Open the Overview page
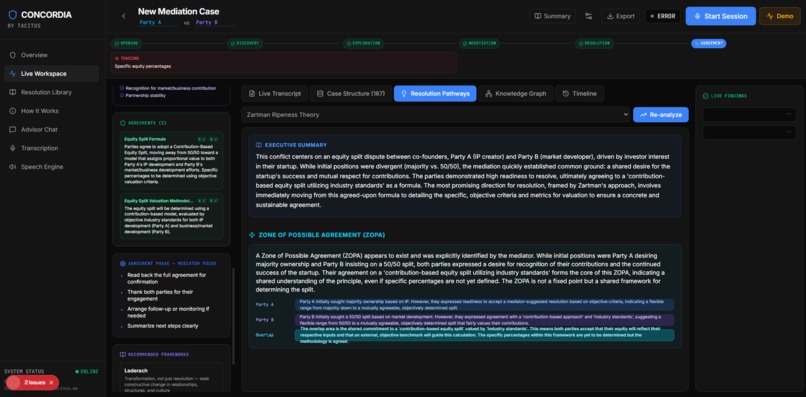 51,55
